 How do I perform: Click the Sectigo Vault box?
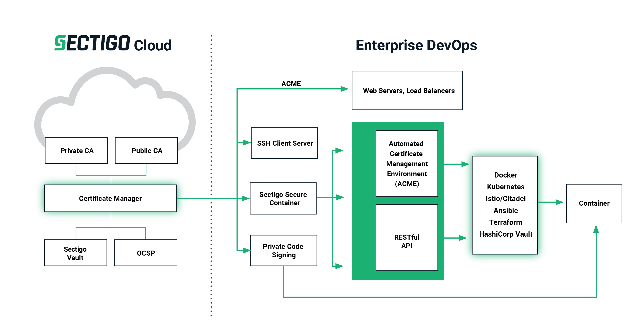tap(76, 253)
